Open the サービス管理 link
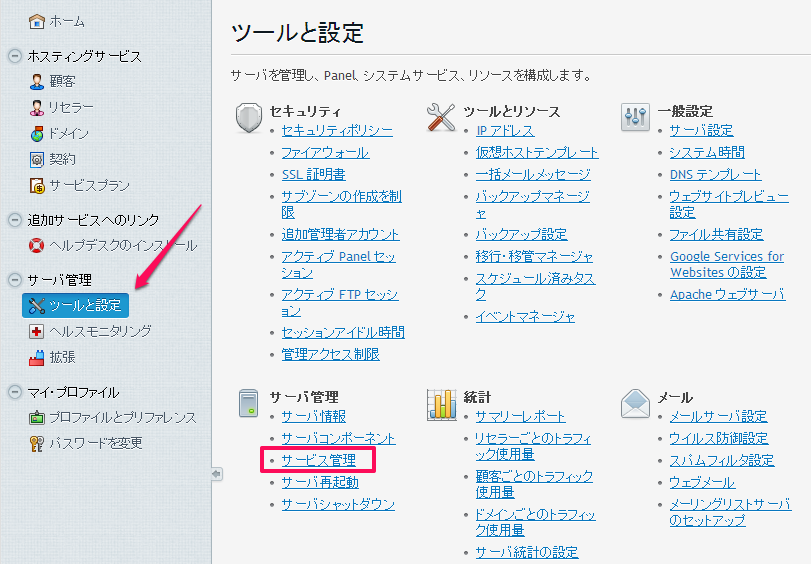Screen dimensions: 811x564 [318, 460]
